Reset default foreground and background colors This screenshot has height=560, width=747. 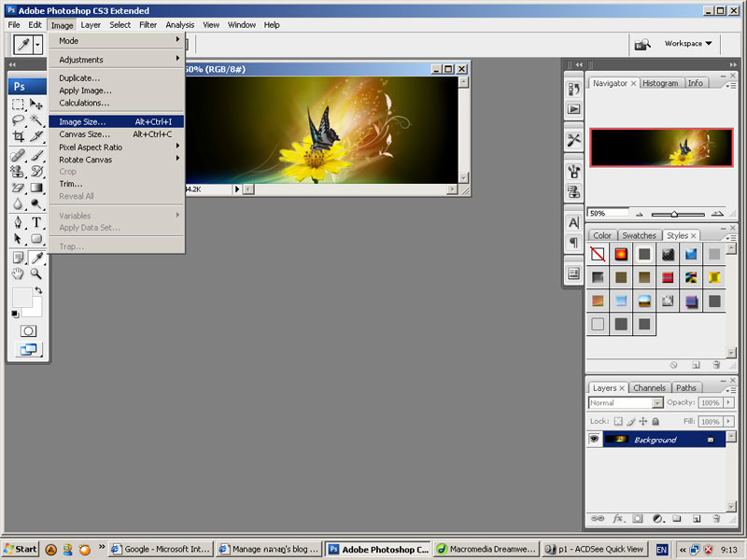(15, 315)
